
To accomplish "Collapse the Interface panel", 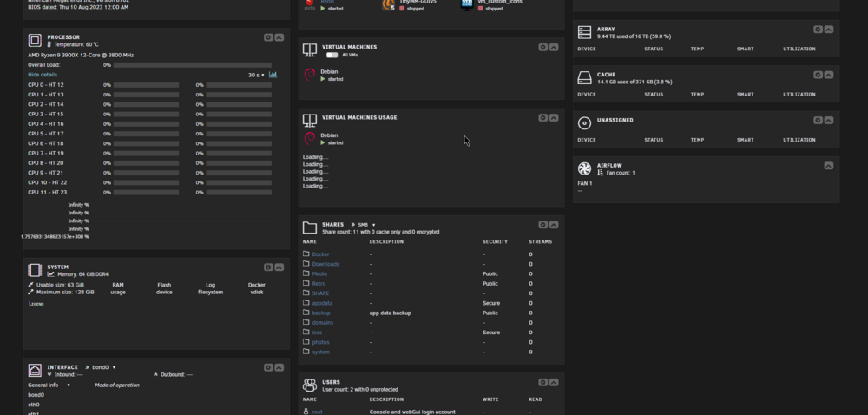I will click(x=279, y=367).
